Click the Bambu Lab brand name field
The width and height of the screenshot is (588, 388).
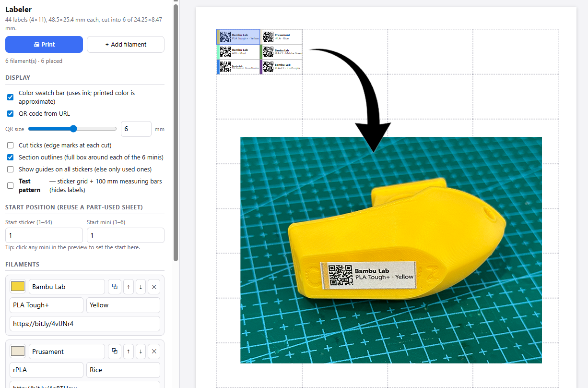pyautogui.click(x=67, y=287)
